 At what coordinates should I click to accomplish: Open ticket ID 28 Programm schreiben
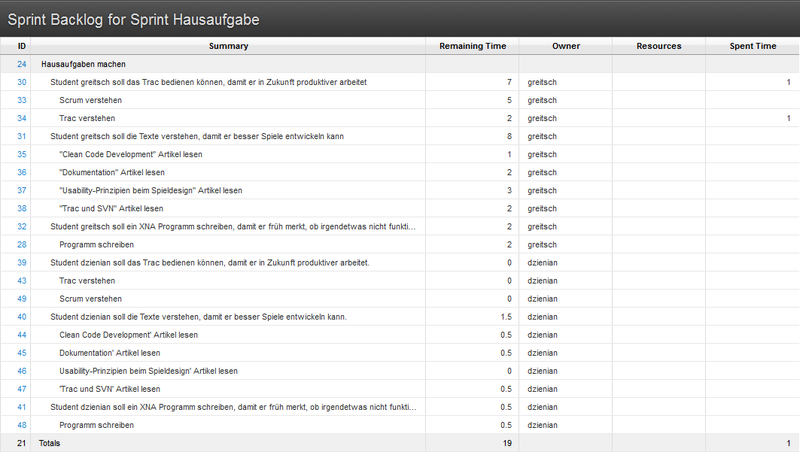point(21,244)
